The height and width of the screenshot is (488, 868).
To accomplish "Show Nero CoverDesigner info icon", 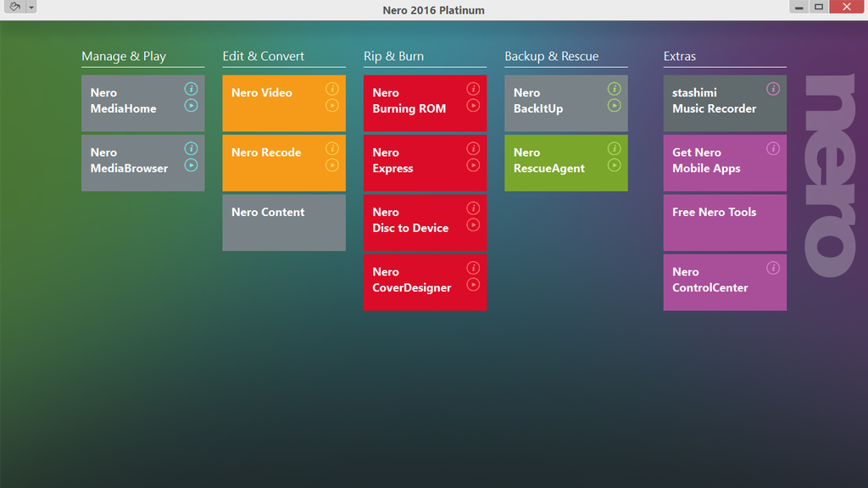I will 473,268.
